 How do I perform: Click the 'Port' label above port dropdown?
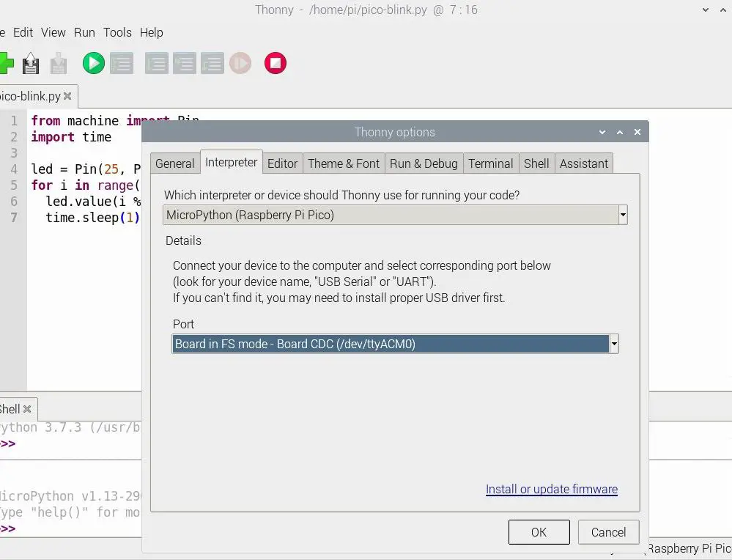(x=183, y=324)
